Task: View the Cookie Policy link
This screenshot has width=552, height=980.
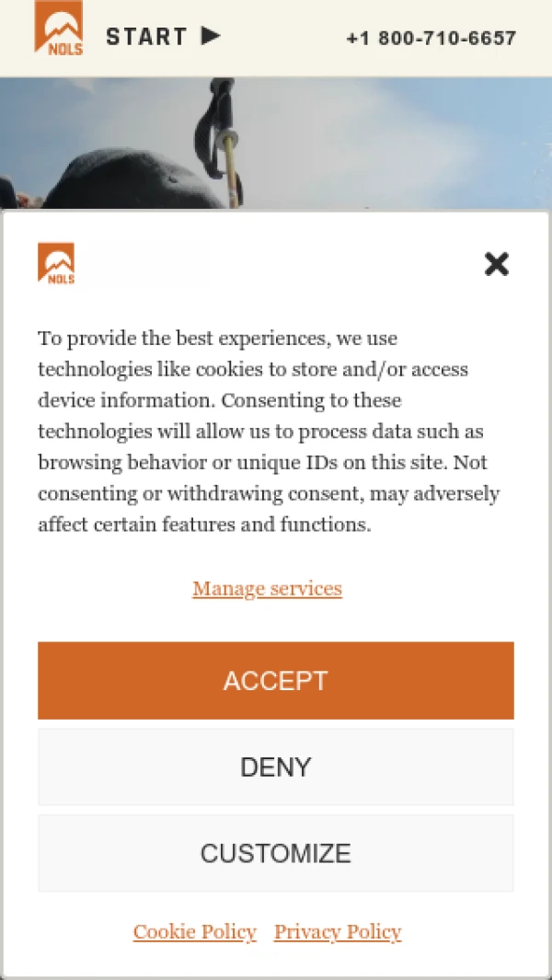Action: pyautogui.click(x=194, y=932)
